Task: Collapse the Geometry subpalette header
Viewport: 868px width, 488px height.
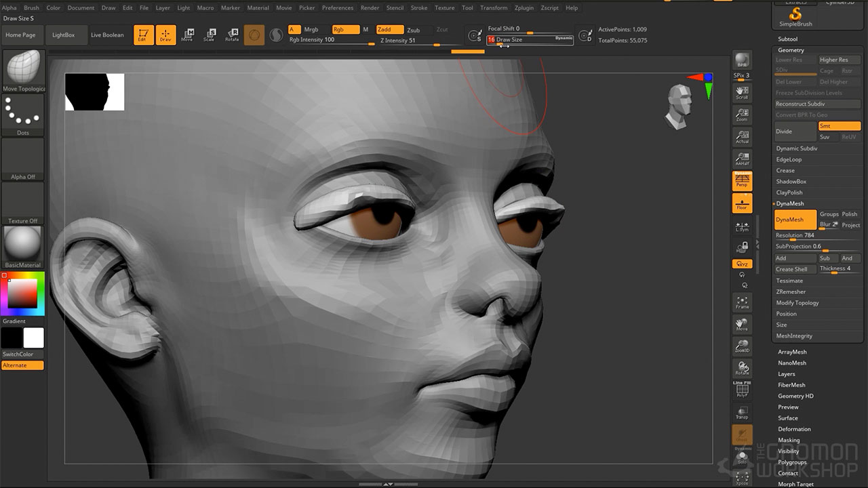Action: [x=791, y=50]
